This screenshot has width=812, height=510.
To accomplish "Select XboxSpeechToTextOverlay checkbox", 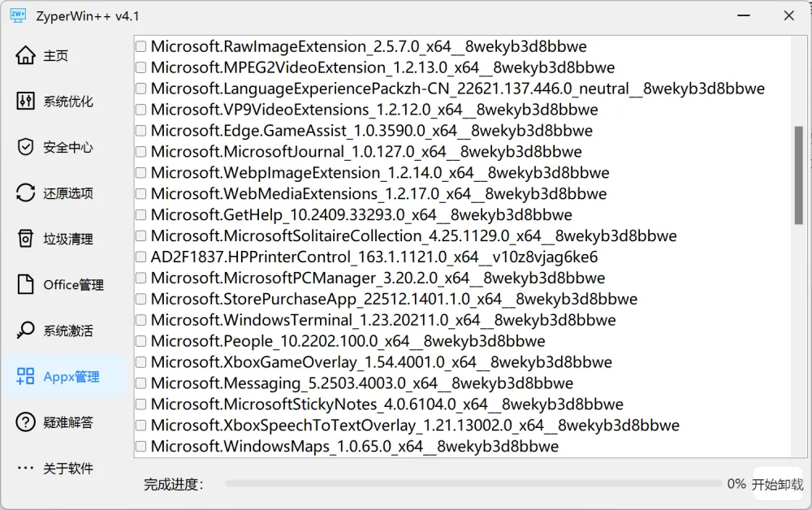I will pos(140,426).
